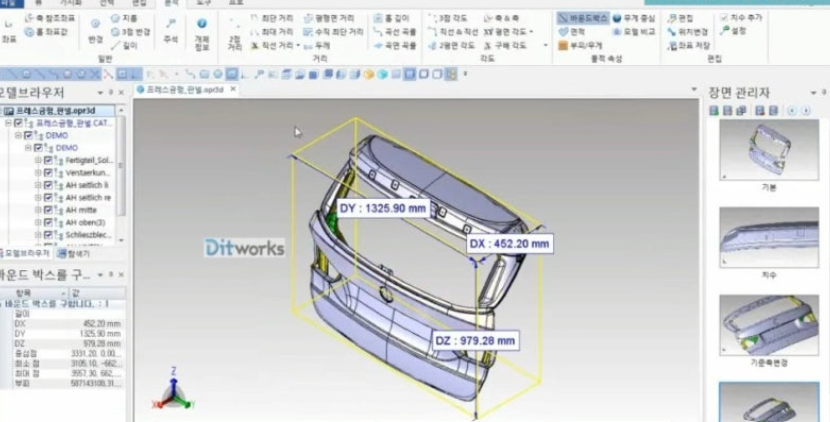
Task: Click the 축&축 axis angle tool
Action: (x=502, y=19)
